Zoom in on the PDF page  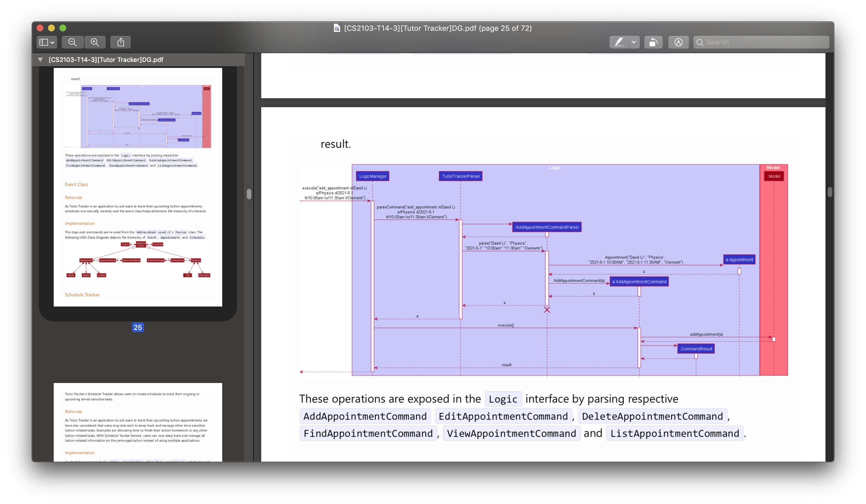click(95, 42)
